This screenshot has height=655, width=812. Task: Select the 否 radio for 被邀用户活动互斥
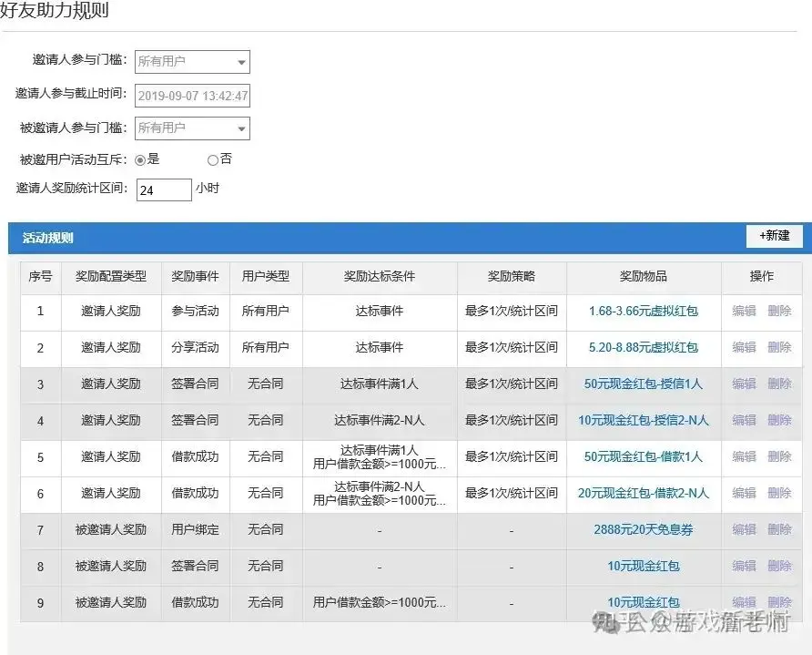[x=211, y=159]
